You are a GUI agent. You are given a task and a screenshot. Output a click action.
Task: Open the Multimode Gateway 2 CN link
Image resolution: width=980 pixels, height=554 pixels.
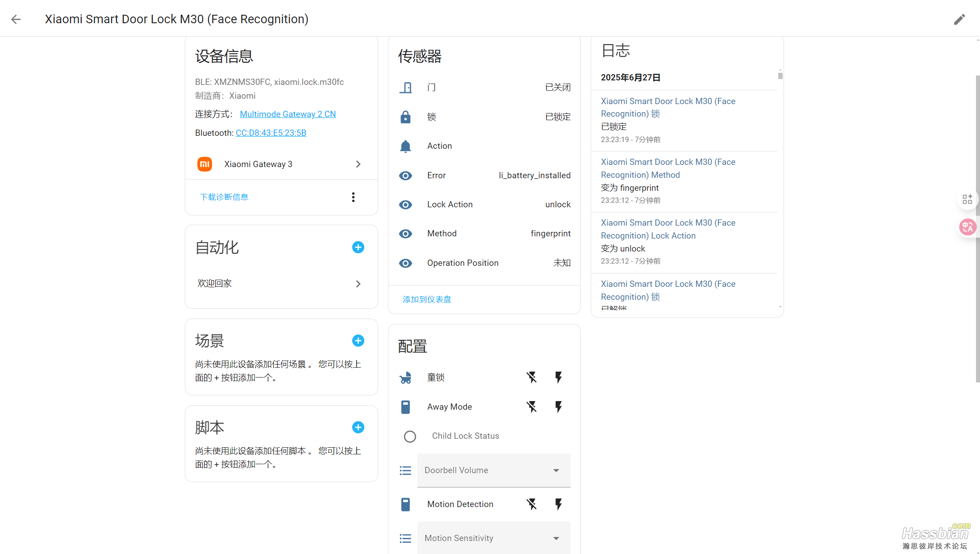point(288,114)
